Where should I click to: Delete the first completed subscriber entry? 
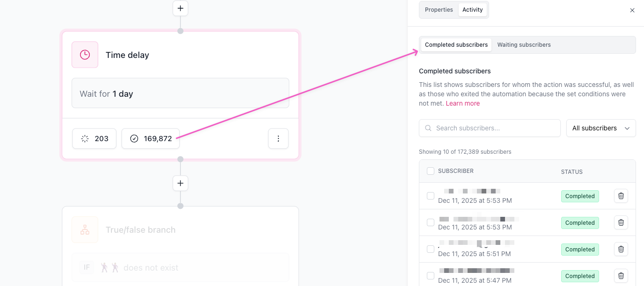[x=621, y=196]
